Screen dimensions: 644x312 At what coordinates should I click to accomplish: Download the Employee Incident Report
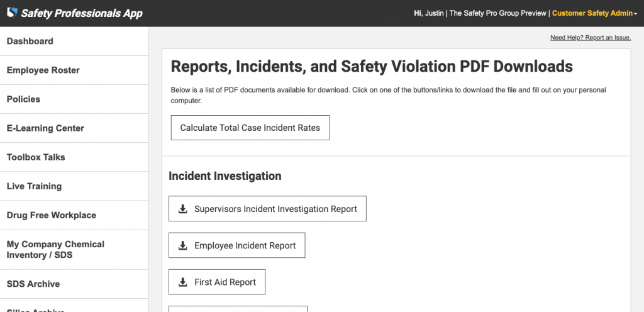click(x=237, y=245)
